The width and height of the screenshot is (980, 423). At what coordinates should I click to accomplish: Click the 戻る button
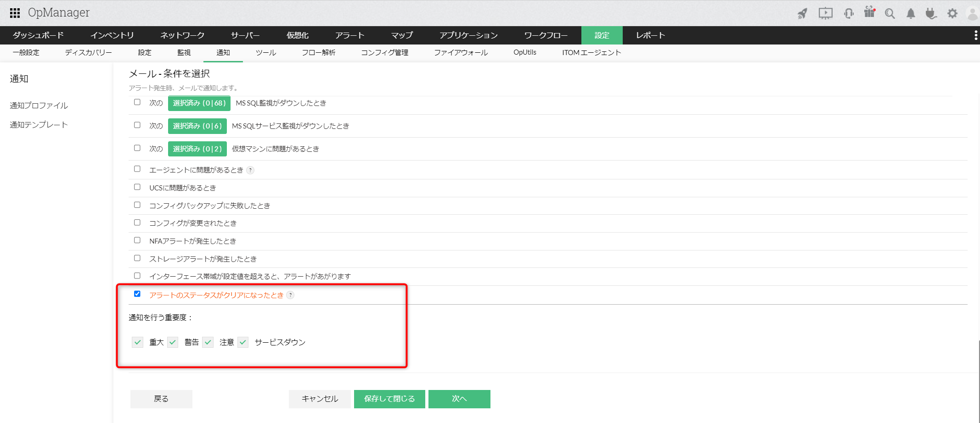pos(161,399)
